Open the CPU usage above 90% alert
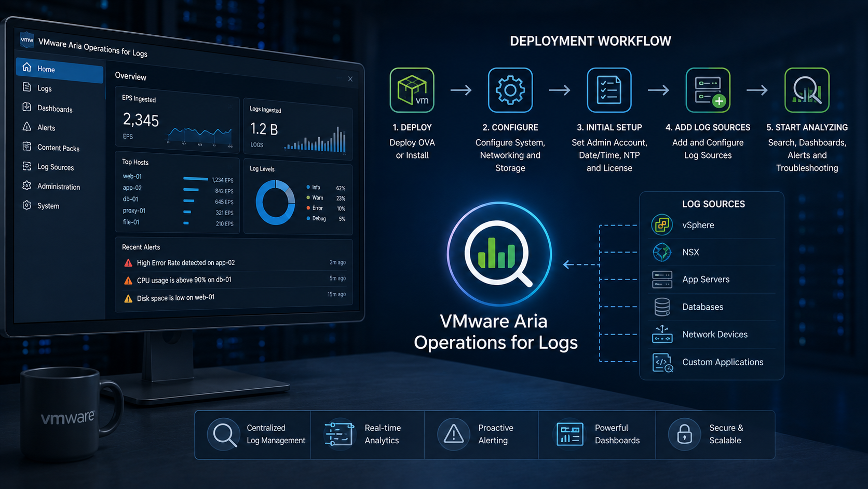Image resolution: width=868 pixels, height=489 pixels. coord(235,280)
